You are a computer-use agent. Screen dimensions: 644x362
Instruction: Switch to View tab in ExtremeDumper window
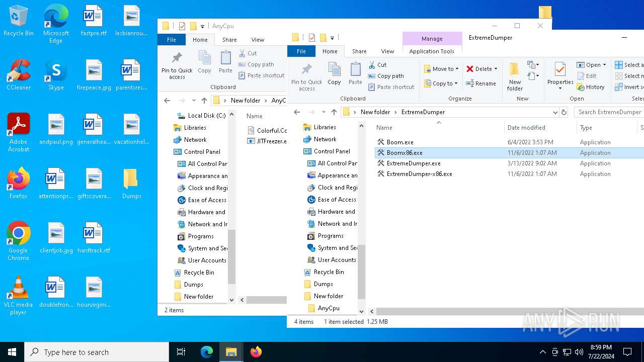pyautogui.click(x=387, y=51)
